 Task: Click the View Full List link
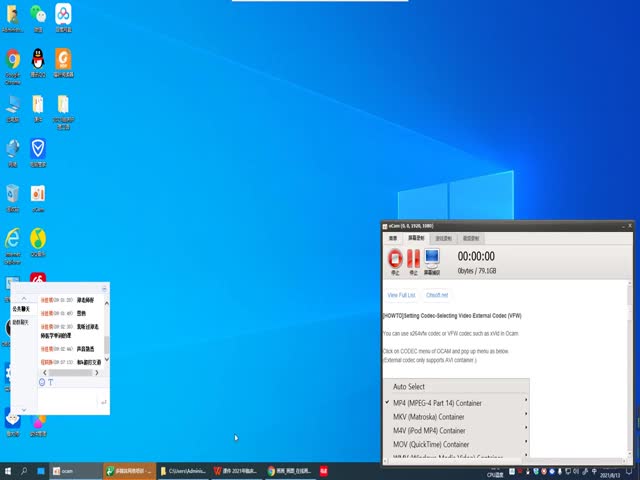click(401, 295)
